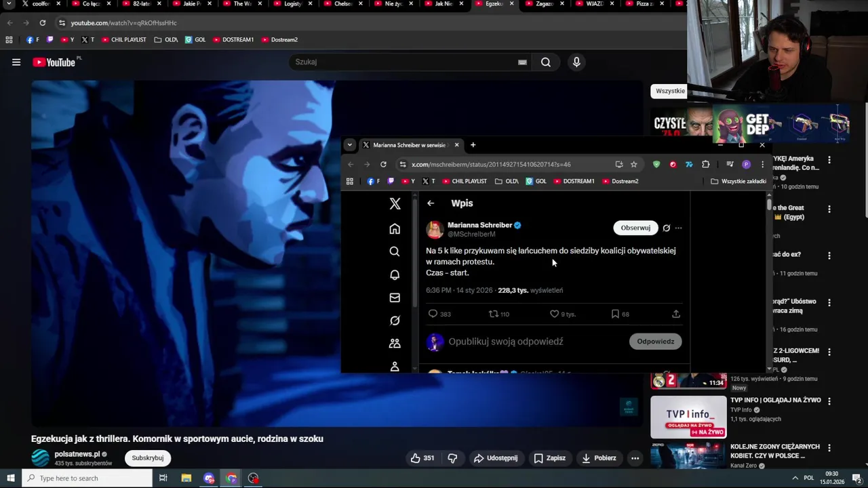Open the Grok icon in X sidebar

coord(395,321)
